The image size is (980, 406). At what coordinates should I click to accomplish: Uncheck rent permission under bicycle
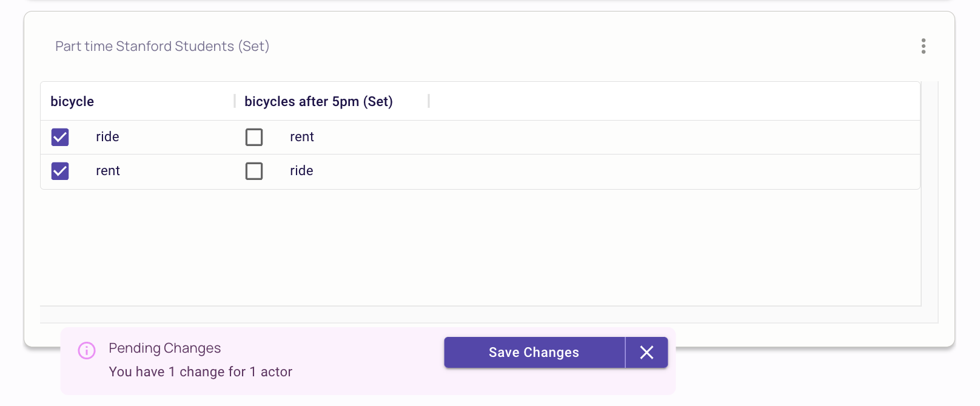tap(60, 171)
